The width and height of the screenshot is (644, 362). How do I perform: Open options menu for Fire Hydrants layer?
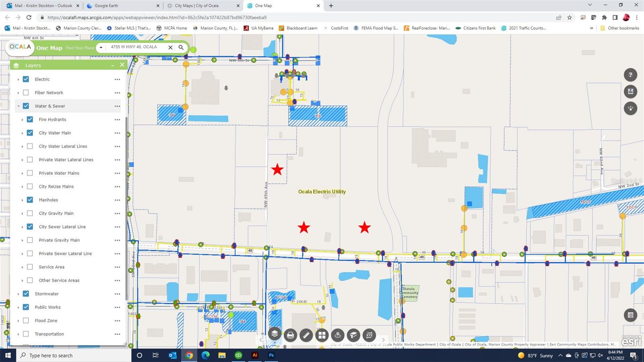117,120
